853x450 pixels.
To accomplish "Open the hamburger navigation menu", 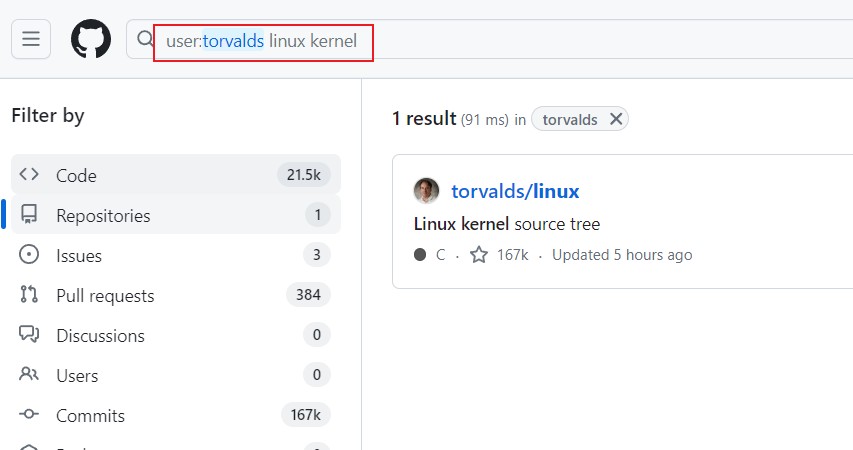I will tap(31, 39).
